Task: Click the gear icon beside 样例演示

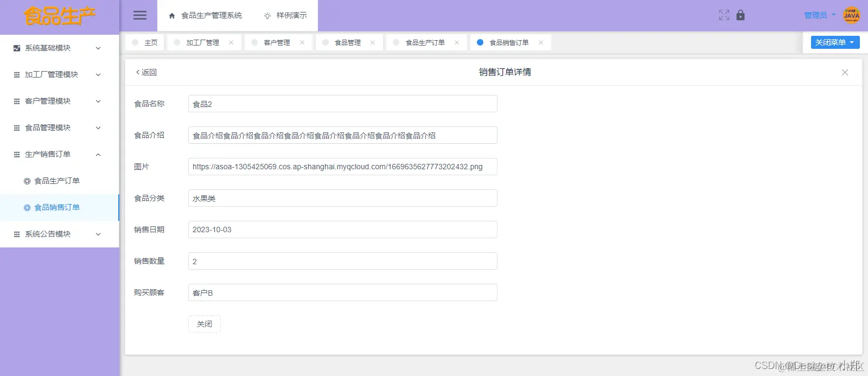Action: [x=267, y=16]
